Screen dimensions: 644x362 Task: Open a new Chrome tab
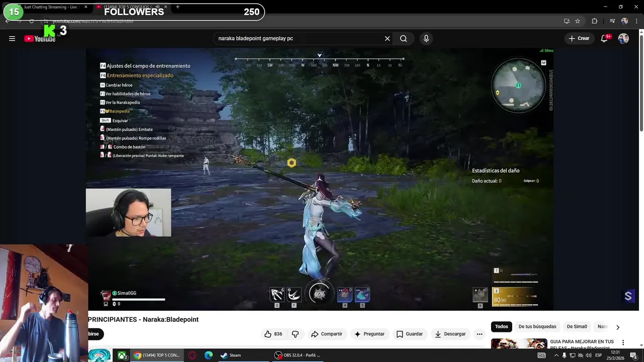tap(178, 7)
